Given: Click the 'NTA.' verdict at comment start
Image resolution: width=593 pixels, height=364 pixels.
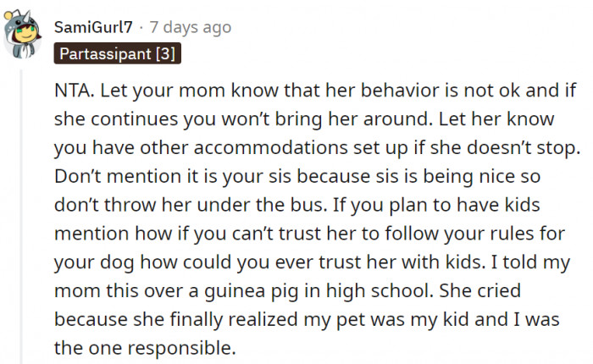Looking at the screenshot, I should (75, 91).
